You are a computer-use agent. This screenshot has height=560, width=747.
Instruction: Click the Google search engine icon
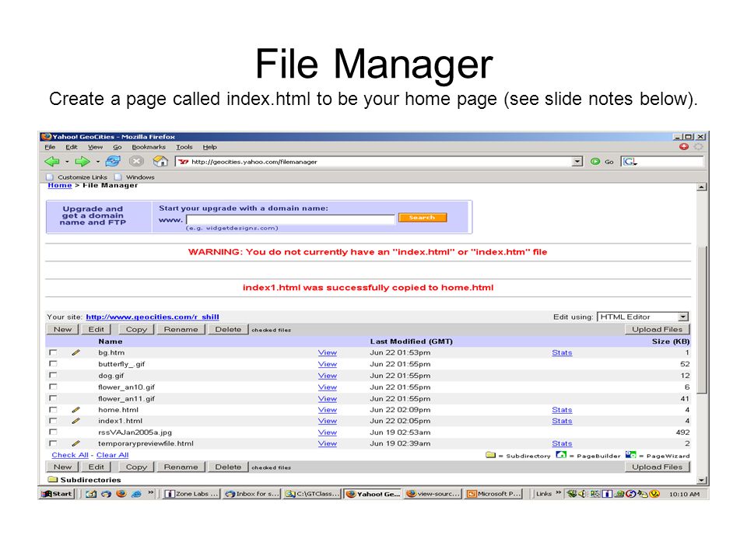point(630,162)
